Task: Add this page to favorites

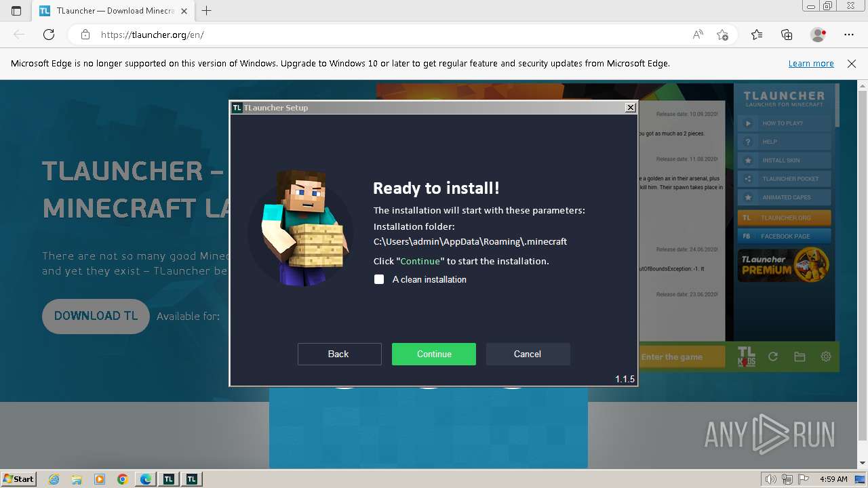Action: pos(723,35)
